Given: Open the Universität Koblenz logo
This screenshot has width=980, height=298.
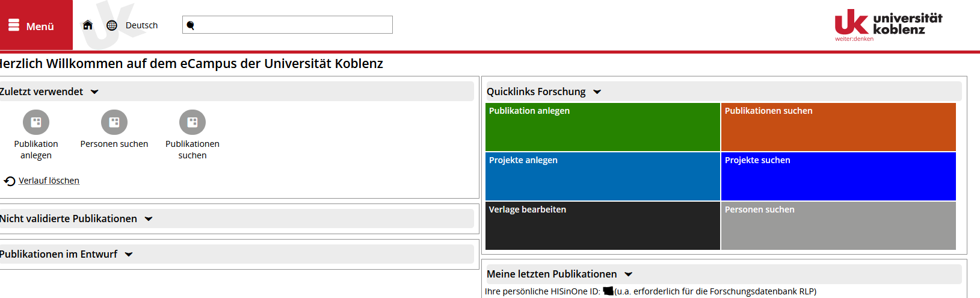Looking at the screenshot, I should 889,25.
